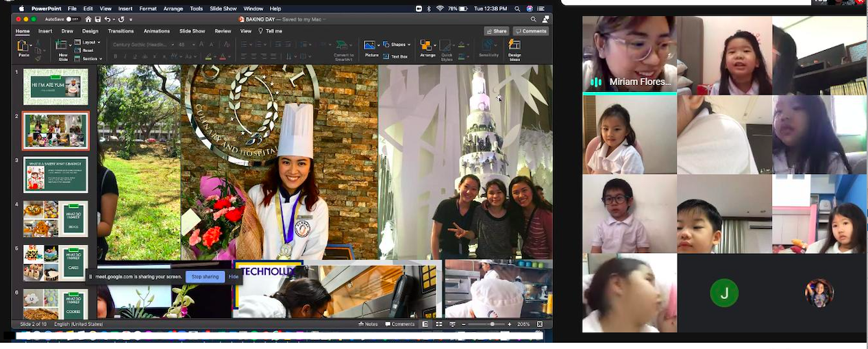The image size is (868, 349).
Task: Click the Sensitivity button
Action: click(x=488, y=48)
